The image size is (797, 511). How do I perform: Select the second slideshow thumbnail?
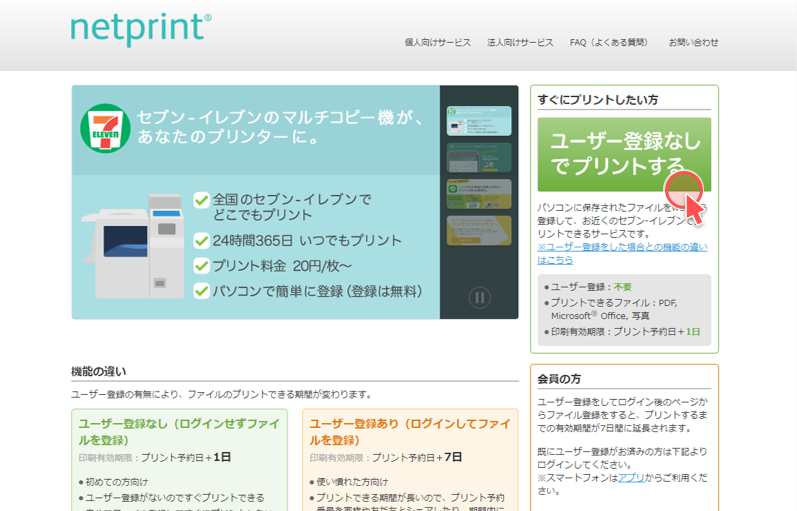coord(479,158)
